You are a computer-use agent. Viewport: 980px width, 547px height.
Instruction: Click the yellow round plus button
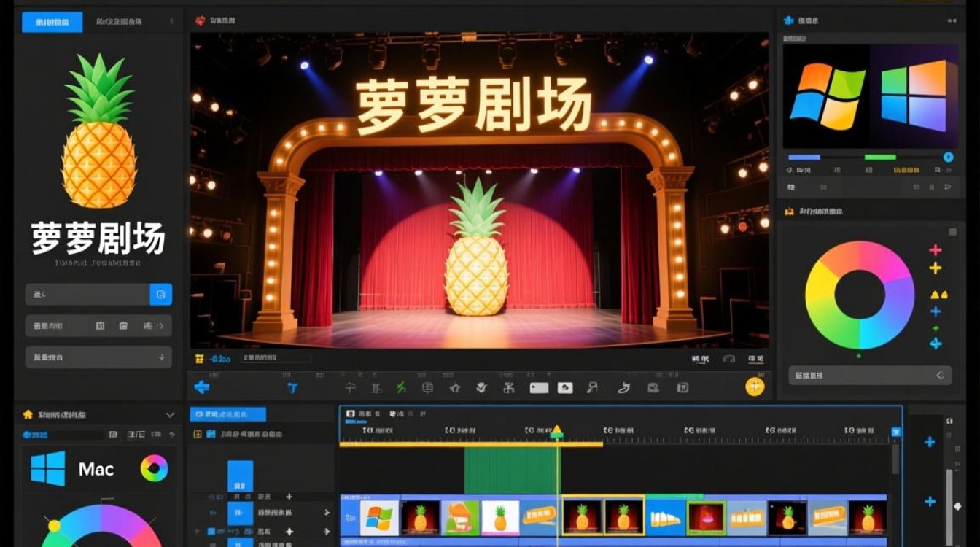755,387
